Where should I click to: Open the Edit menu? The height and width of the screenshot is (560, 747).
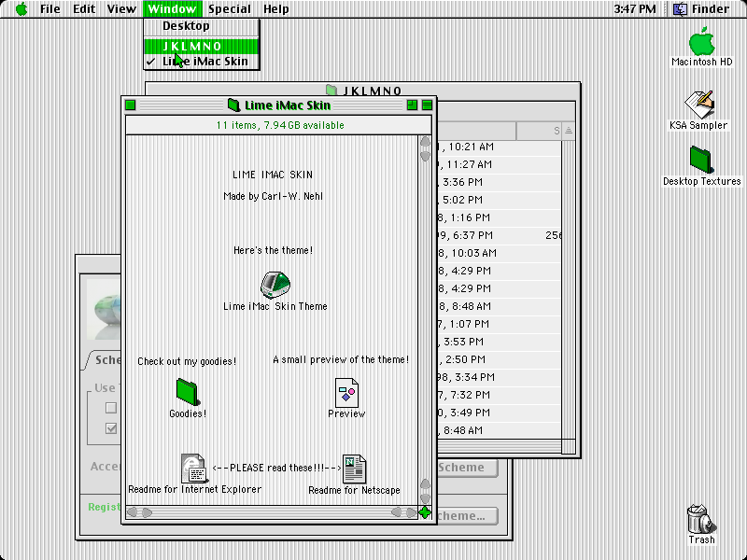84,9
